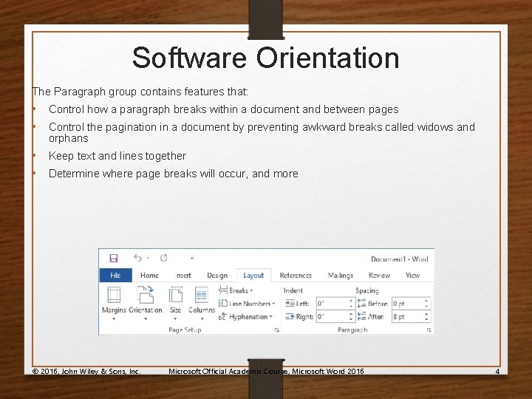Expand the Margins dropdown arrow
532x399 pixels.
pos(114,319)
